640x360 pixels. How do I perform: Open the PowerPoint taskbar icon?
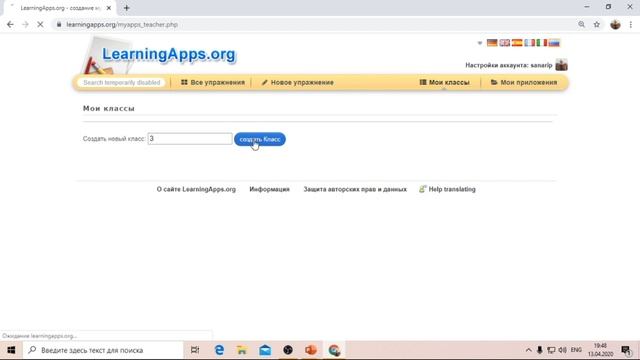pyautogui.click(x=311, y=350)
